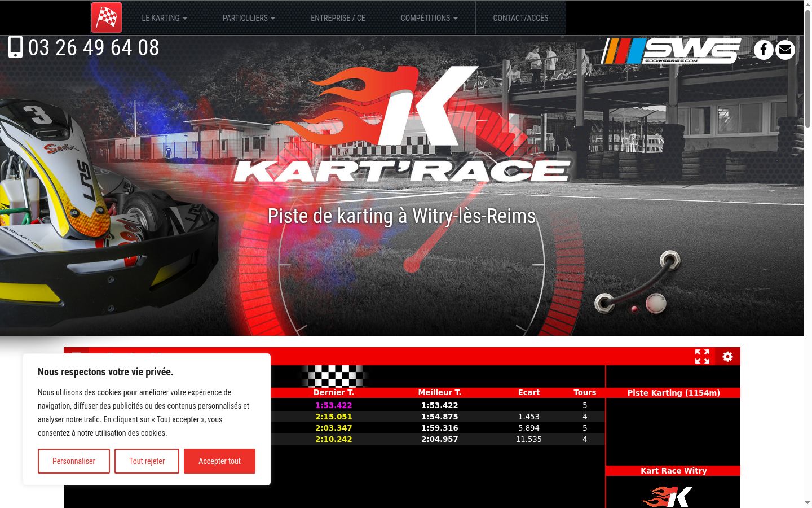This screenshot has height=508, width=812.
Task: Click the cookie banner privacy heading
Action: (x=105, y=372)
